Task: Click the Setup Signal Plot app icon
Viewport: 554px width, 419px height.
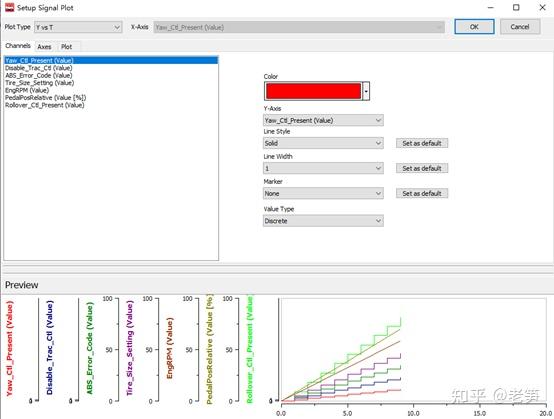Action: coord(10,7)
